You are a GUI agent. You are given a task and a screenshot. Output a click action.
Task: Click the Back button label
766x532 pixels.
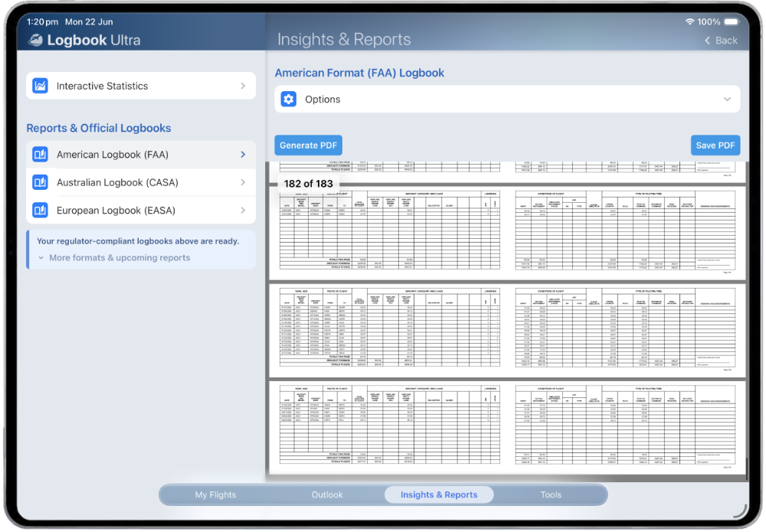click(726, 41)
